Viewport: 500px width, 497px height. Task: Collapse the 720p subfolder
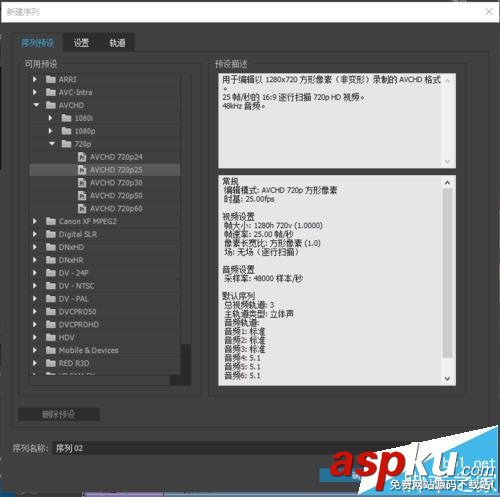(x=52, y=144)
